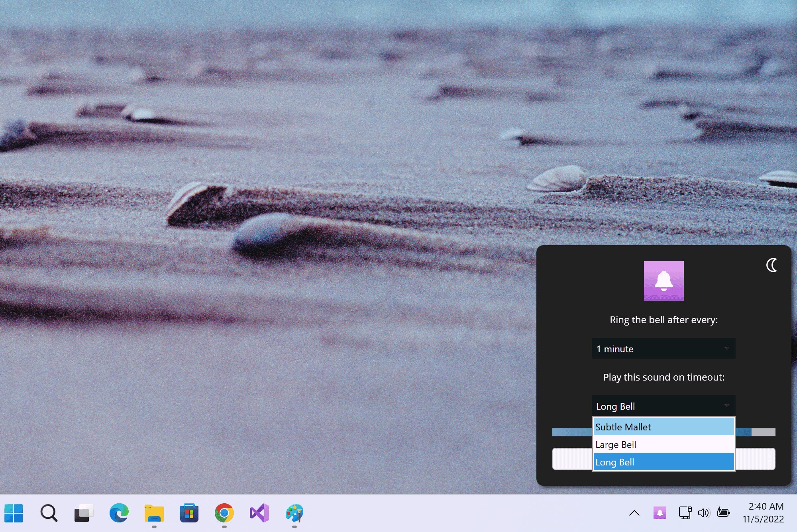This screenshot has height=532, width=797.
Task: Open the Paint app in the taskbar
Action: (294, 513)
